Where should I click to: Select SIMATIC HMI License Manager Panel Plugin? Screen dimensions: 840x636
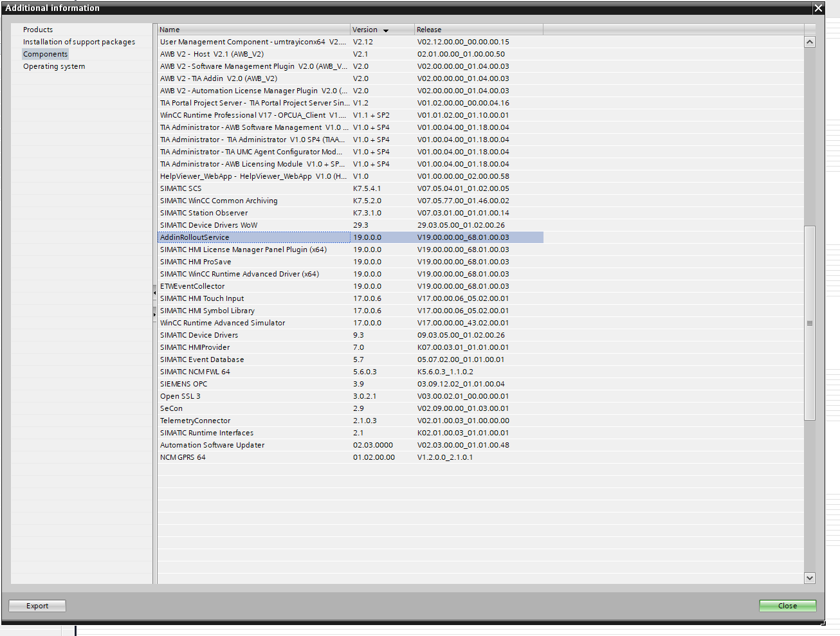pyautogui.click(x=351, y=250)
